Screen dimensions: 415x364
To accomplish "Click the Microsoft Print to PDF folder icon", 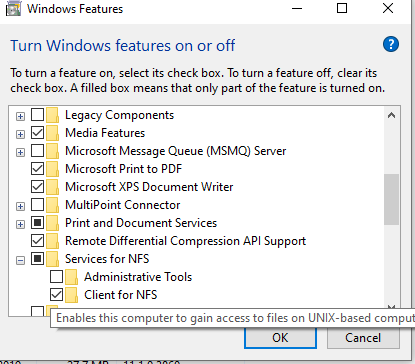I will tap(52, 169).
